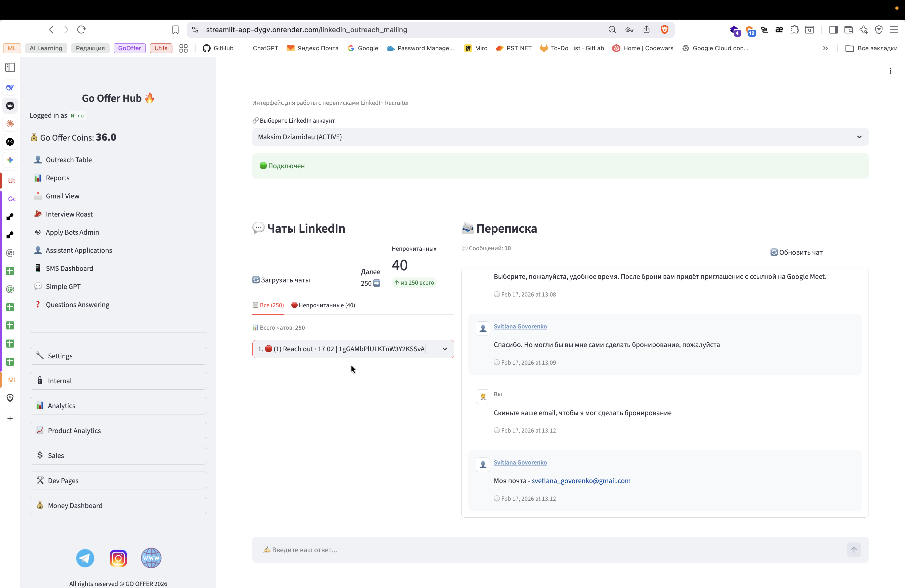Screen dimensions: 905x588
Task: Open the Telegram icon in sidebar footer
Action: pyautogui.click(x=85, y=558)
